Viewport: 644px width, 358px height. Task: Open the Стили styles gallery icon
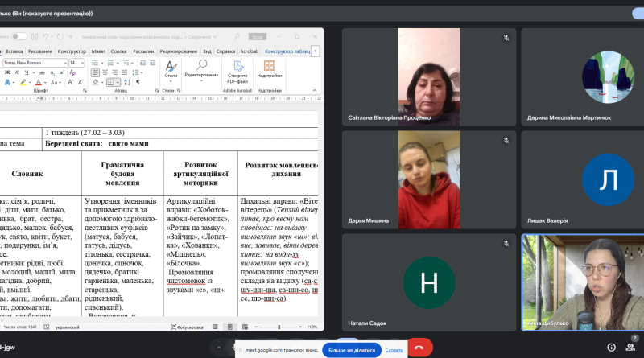[x=171, y=69]
